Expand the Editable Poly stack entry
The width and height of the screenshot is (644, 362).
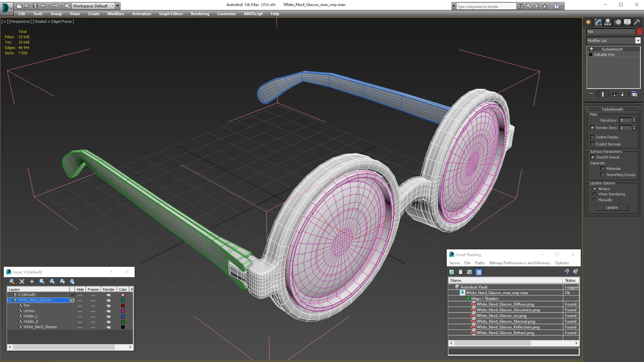pyautogui.click(x=591, y=55)
